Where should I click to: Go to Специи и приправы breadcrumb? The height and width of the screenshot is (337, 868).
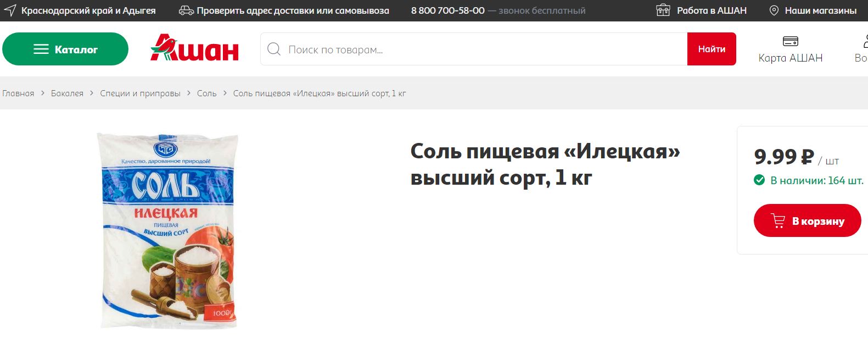pos(140,93)
